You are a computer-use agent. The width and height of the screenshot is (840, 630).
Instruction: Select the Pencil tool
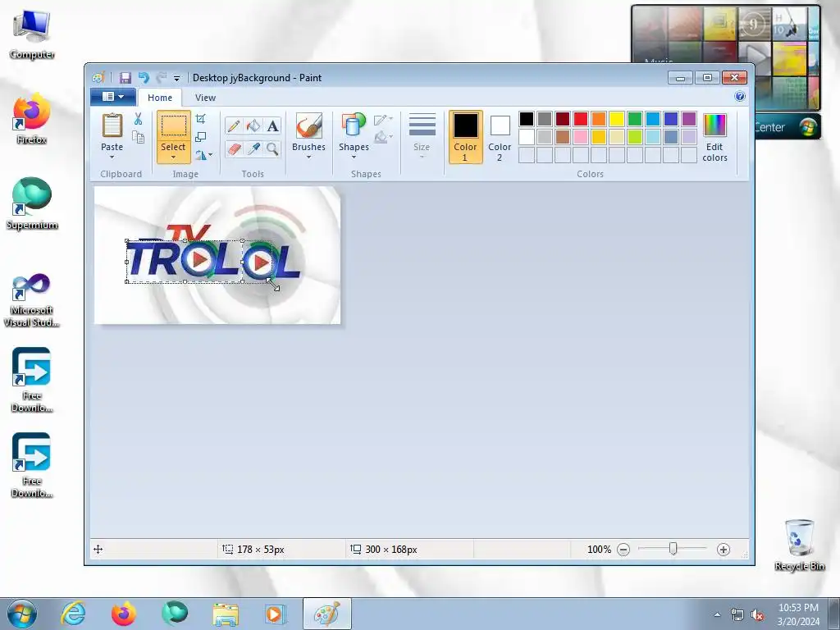(x=234, y=126)
